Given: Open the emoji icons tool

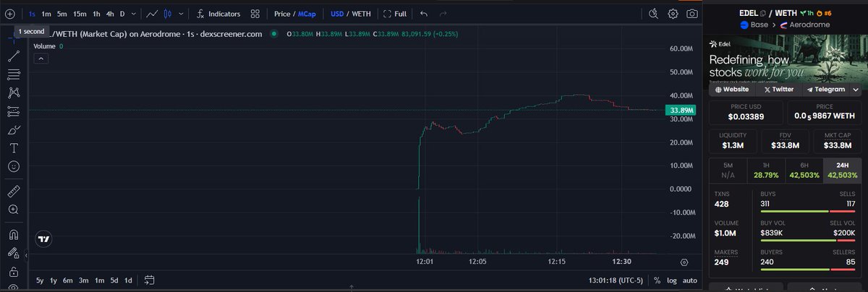Looking at the screenshot, I should [x=13, y=166].
